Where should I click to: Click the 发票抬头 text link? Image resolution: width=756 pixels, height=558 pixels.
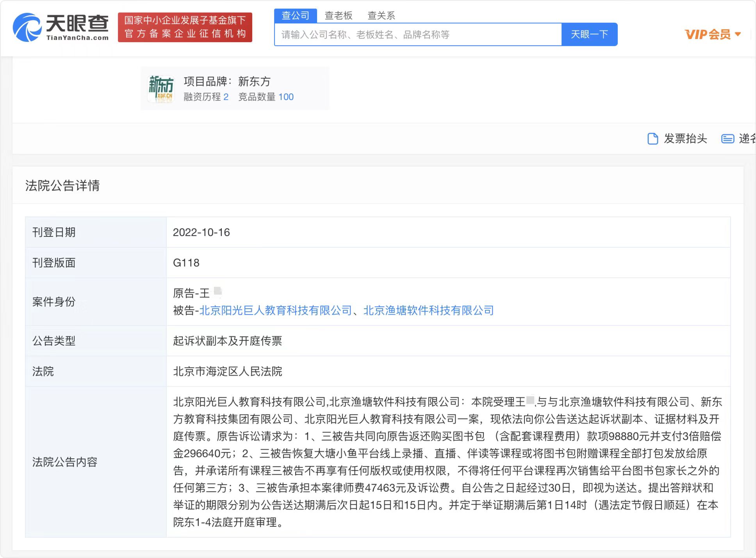[x=685, y=139]
